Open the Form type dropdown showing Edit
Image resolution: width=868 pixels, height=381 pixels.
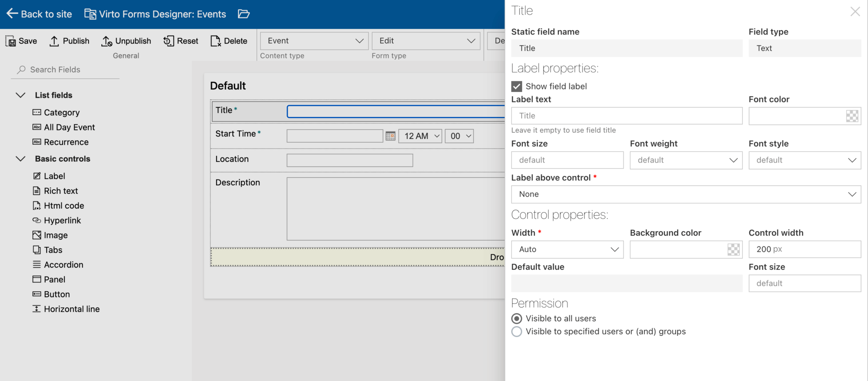(x=426, y=41)
